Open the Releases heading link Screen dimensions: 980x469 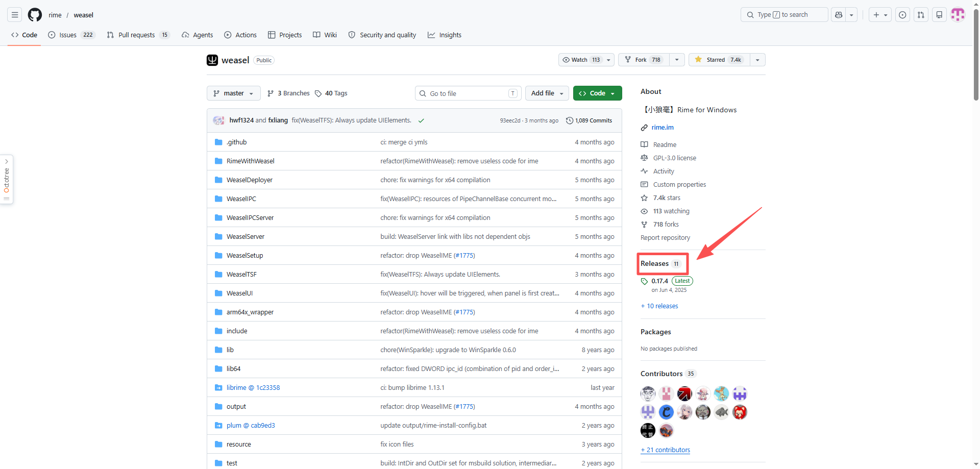click(660, 264)
